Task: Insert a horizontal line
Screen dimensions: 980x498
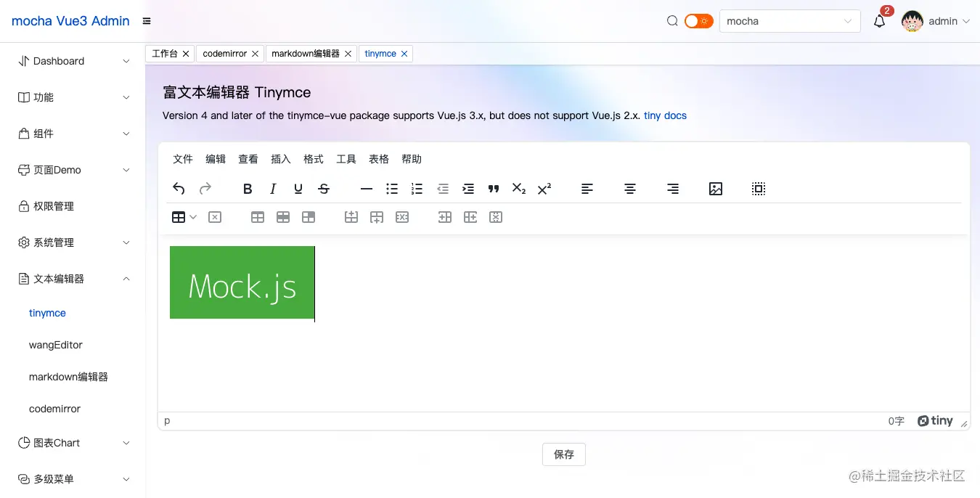Action: [367, 189]
